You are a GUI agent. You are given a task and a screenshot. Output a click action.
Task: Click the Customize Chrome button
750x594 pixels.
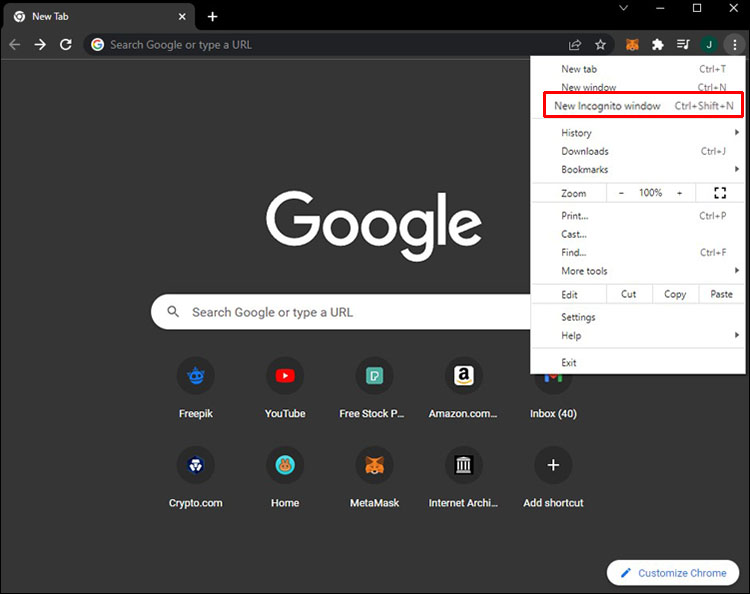point(673,572)
